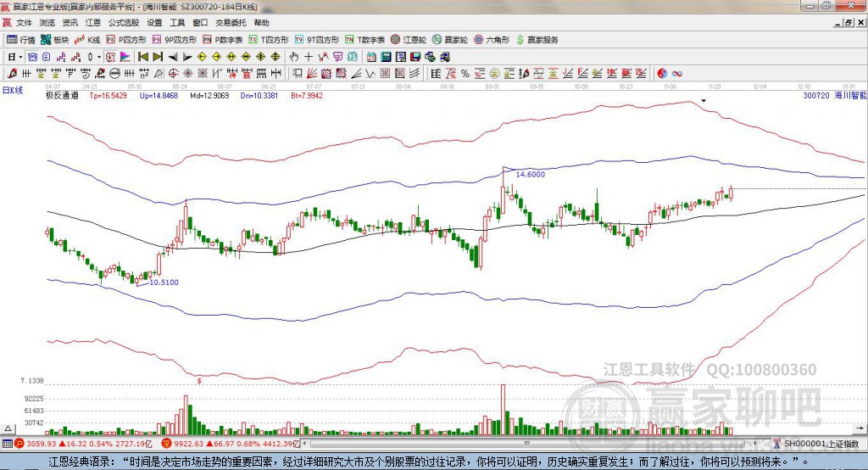This screenshot has width=868, height=470.
Task: Jump to first bar icon
Action: coord(143,57)
